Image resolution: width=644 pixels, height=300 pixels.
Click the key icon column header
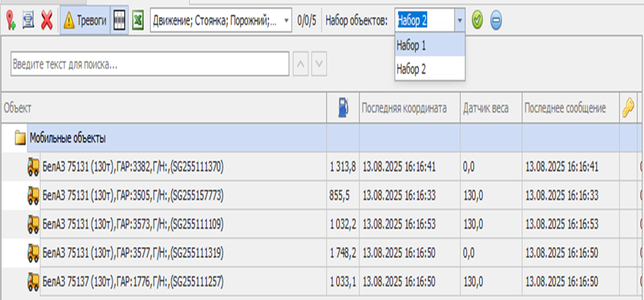[x=627, y=108]
